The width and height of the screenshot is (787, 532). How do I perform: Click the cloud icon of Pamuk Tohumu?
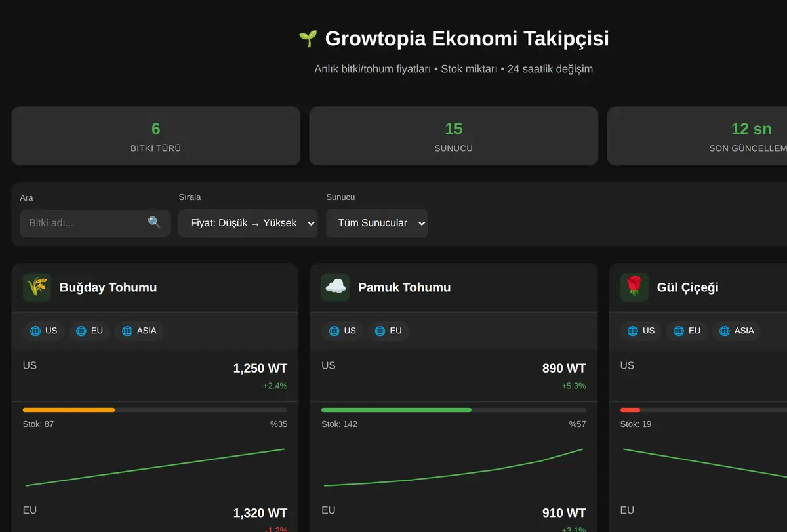(335, 287)
